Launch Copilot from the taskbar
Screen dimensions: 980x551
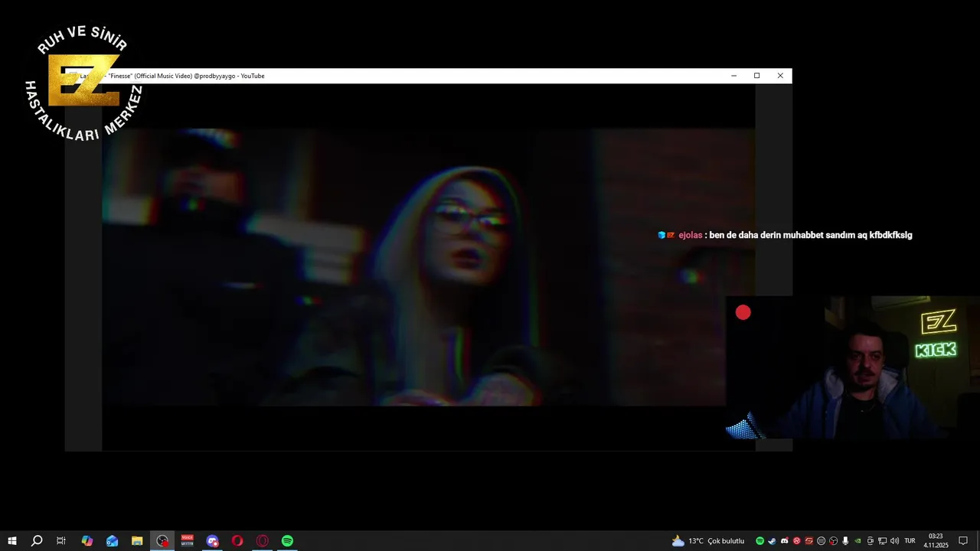[x=87, y=541]
